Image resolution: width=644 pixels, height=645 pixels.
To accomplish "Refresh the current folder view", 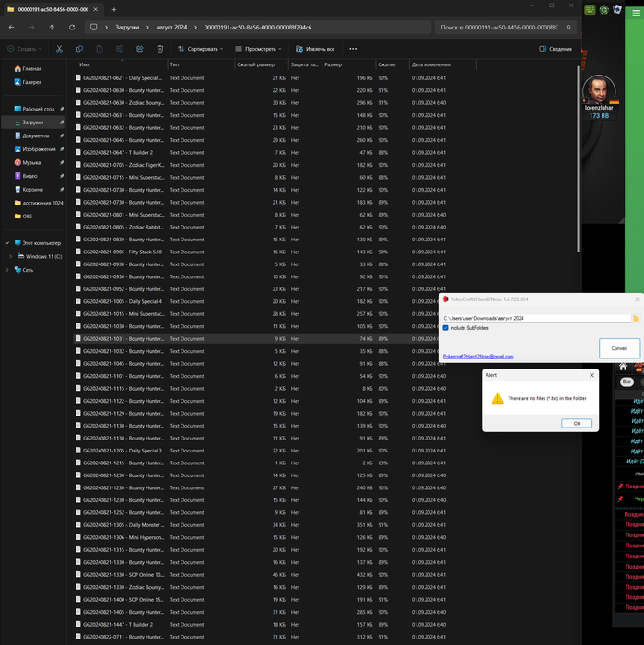I will (x=72, y=27).
